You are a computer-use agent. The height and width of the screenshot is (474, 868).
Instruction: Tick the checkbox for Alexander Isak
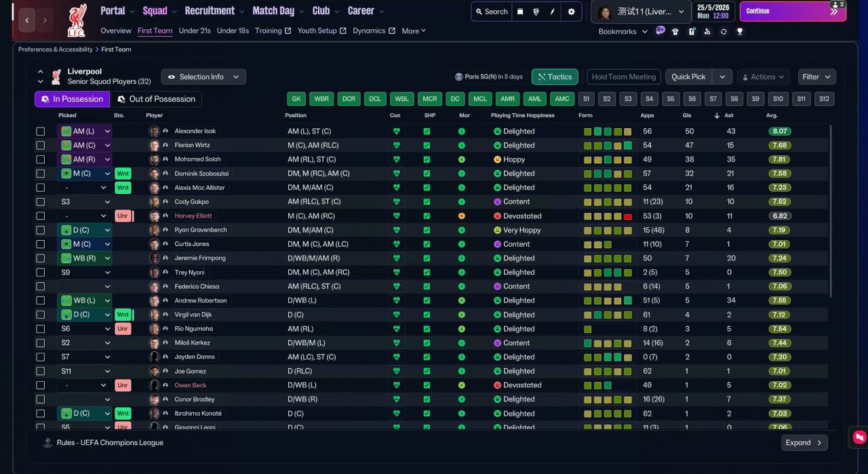pos(41,132)
